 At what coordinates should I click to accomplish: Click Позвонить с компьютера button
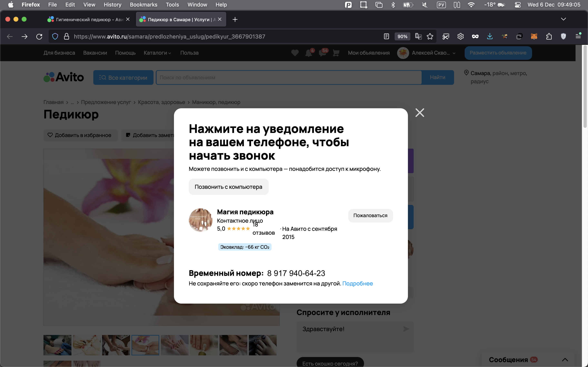pyautogui.click(x=228, y=187)
